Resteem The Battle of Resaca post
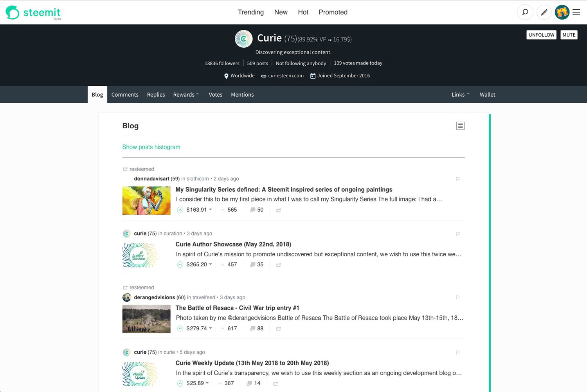Screen dimensions: 587x392 pyautogui.click(x=279, y=329)
